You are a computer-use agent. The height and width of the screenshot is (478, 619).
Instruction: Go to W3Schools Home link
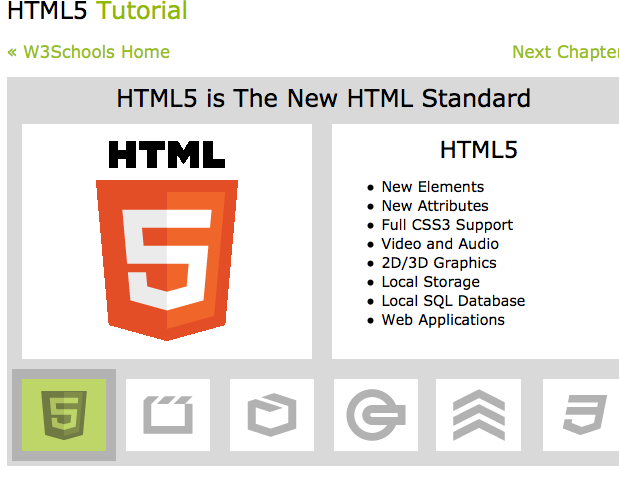point(89,52)
